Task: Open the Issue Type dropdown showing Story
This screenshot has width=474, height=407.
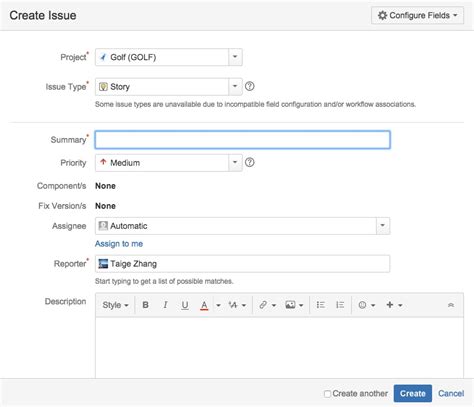Action: click(235, 86)
